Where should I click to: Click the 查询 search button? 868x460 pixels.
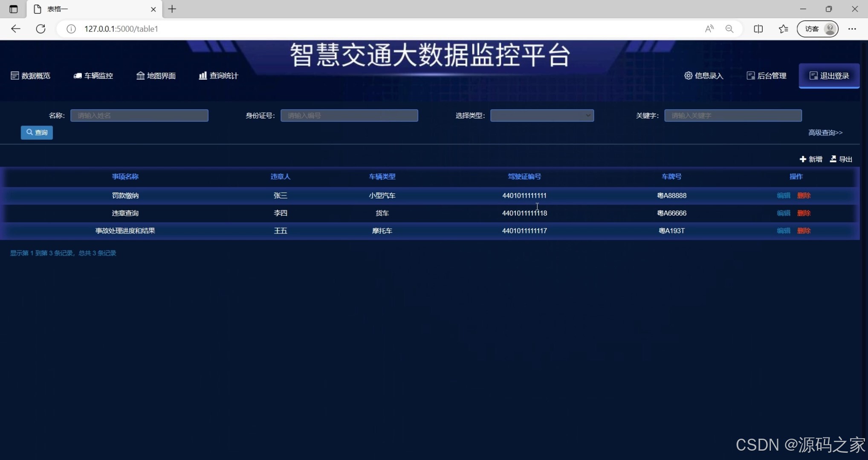tap(37, 132)
